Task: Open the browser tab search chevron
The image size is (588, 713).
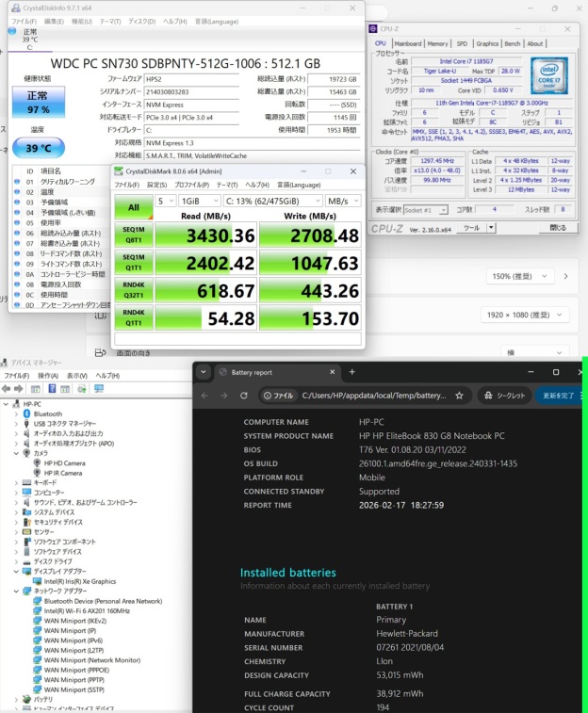Action: coord(204,372)
